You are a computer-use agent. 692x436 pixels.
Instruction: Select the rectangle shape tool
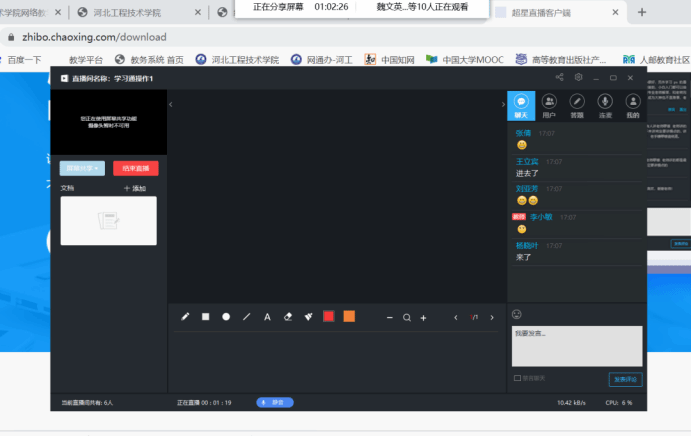(206, 317)
